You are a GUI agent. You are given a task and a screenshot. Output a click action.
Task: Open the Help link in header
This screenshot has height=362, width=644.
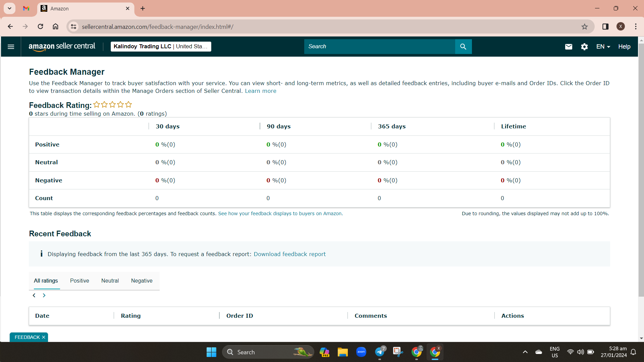click(624, 47)
